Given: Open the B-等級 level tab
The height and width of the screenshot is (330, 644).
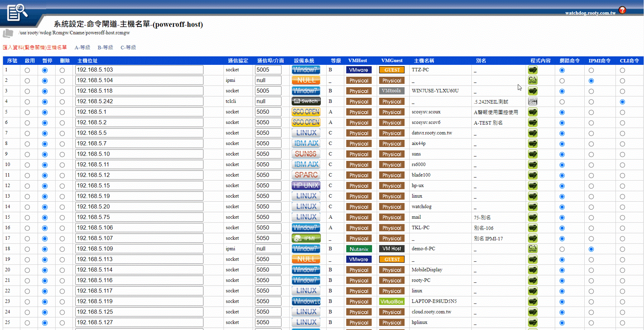Looking at the screenshot, I should (105, 48).
